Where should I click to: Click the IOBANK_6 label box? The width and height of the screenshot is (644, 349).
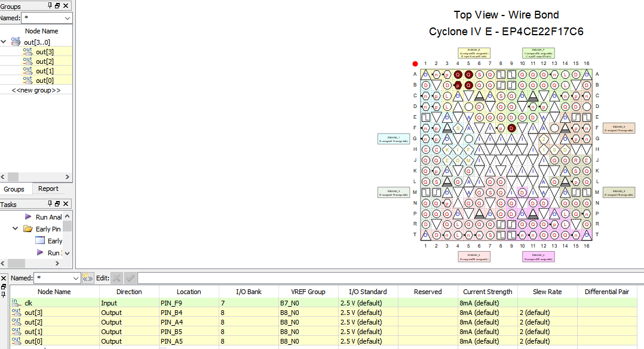[x=619, y=128]
